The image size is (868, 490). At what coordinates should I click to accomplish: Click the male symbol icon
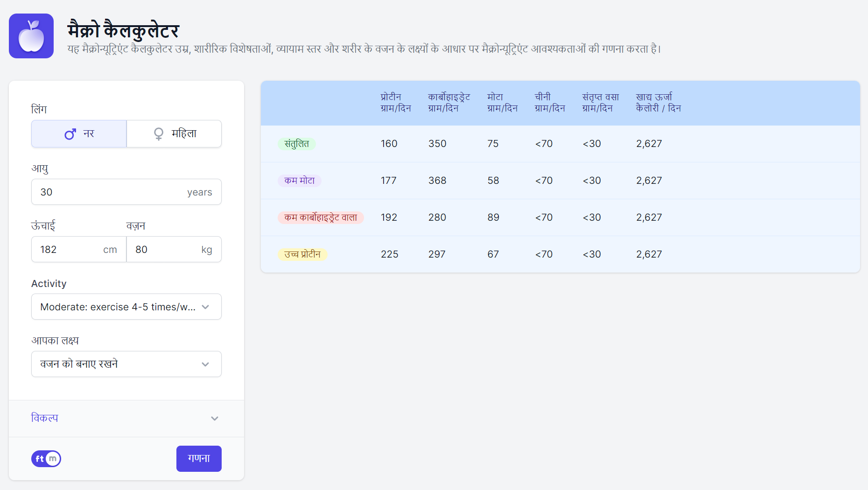pos(70,134)
